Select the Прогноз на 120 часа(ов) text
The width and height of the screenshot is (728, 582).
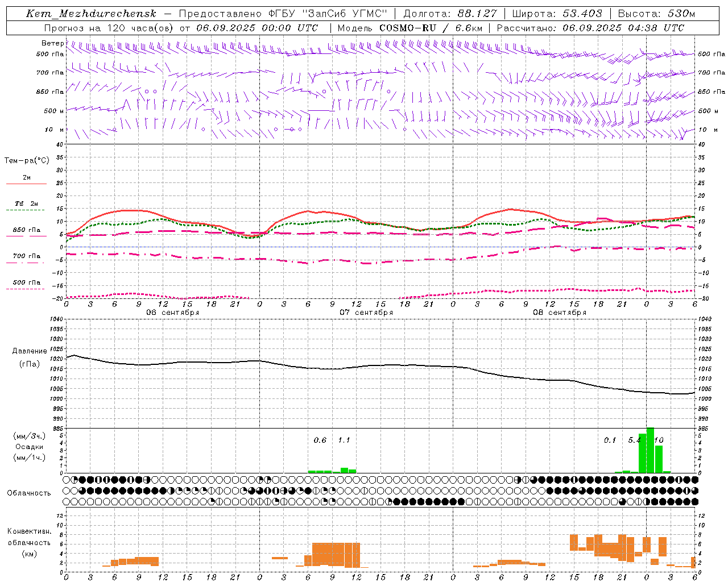pos(109,28)
